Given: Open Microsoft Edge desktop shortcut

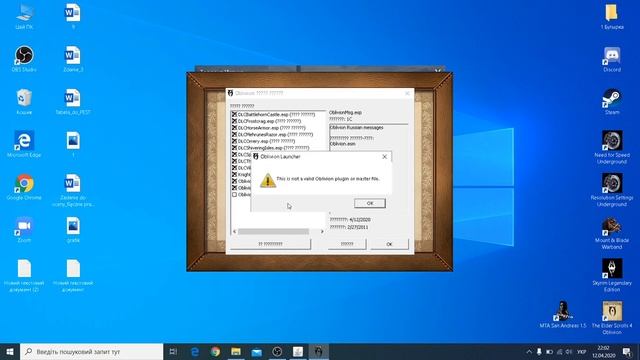Looking at the screenshot, I should click(24, 144).
